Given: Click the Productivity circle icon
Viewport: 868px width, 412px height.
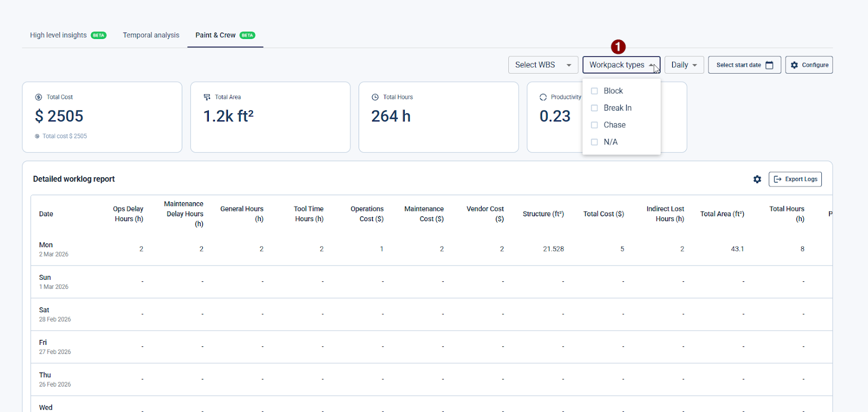Looking at the screenshot, I should [x=543, y=97].
